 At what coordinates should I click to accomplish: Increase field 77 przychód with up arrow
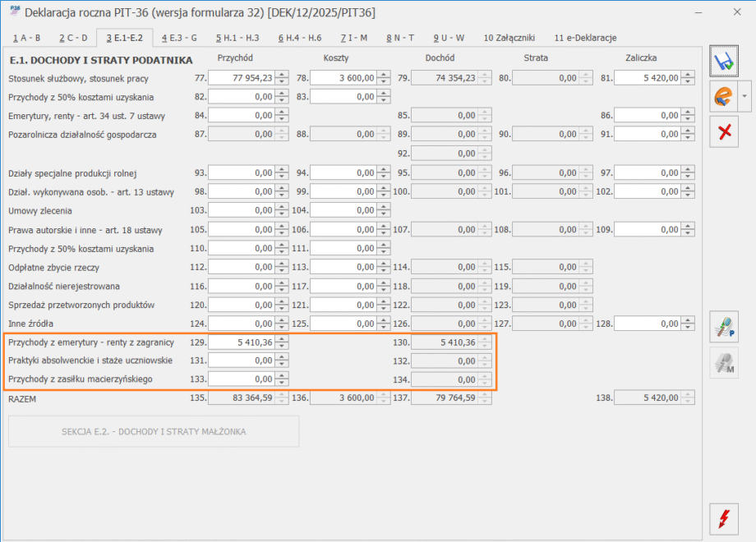(282, 75)
